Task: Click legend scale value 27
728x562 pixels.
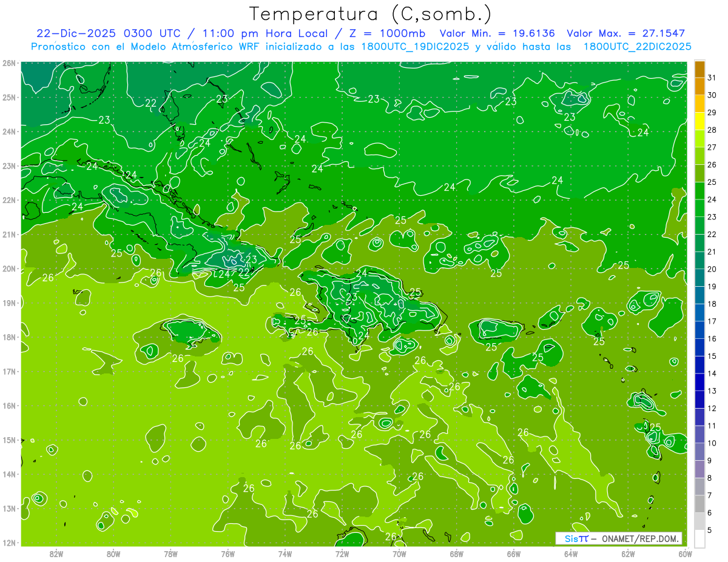Action: click(x=712, y=147)
